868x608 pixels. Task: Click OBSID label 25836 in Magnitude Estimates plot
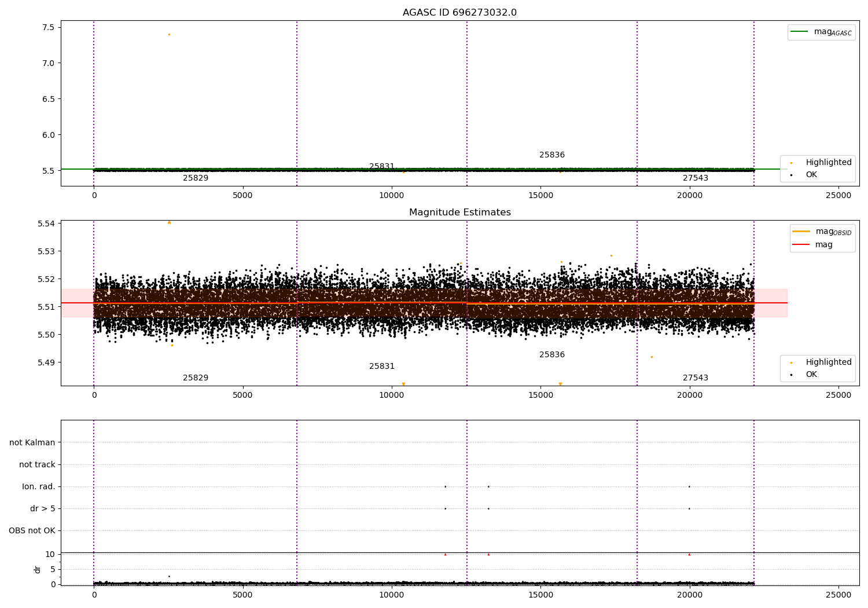(x=552, y=355)
